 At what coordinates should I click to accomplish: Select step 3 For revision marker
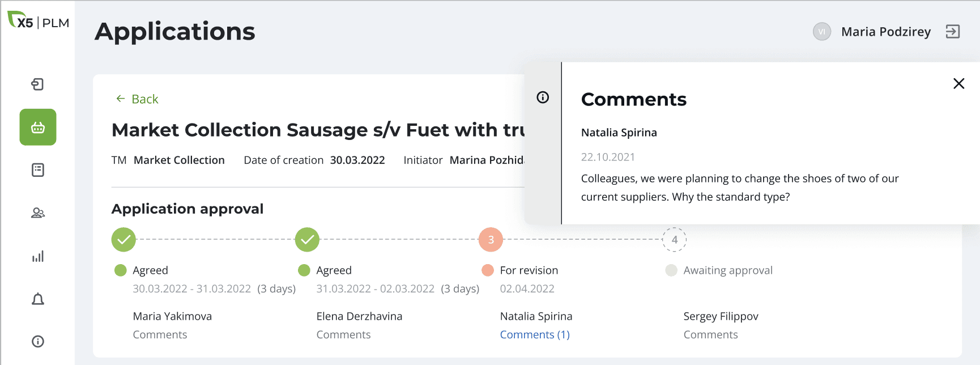tap(491, 240)
